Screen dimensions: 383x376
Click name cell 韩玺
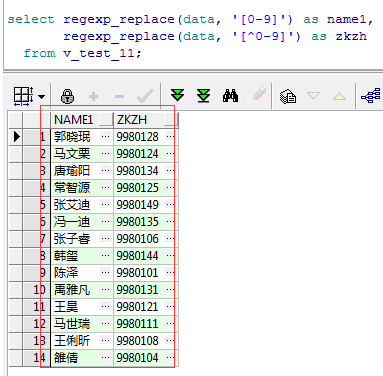(x=66, y=256)
